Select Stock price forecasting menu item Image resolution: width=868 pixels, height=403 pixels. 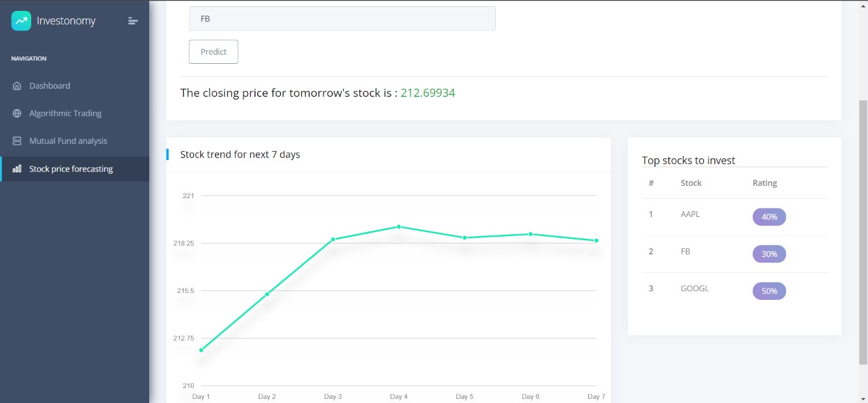coord(71,169)
